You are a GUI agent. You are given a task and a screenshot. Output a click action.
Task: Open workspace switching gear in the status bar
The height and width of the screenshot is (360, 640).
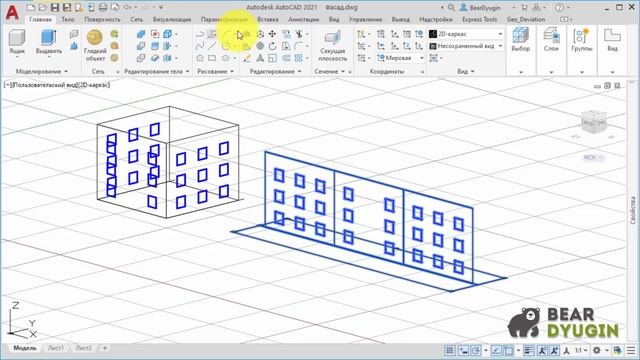pyautogui.click(x=597, y=351)
